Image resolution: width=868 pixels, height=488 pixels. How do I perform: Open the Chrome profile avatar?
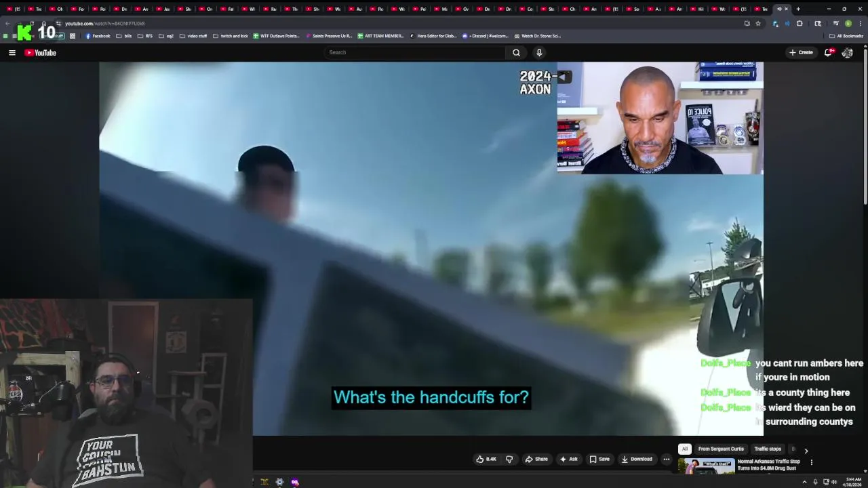[x=848, y=23]
